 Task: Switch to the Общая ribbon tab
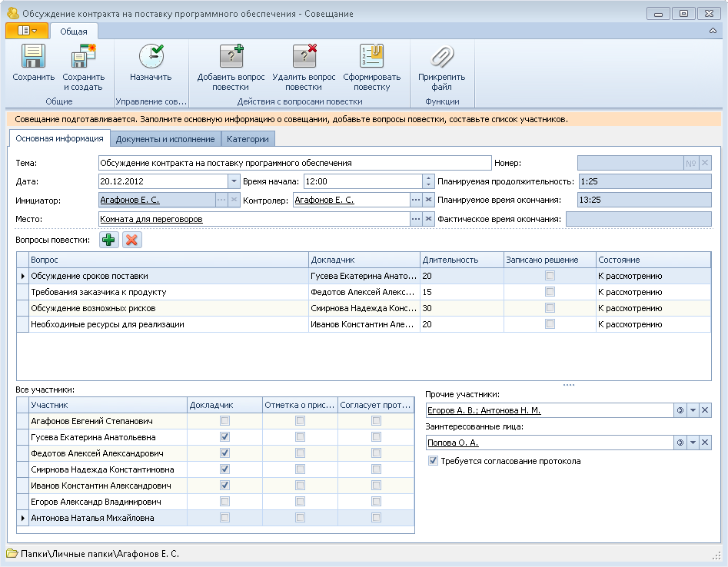(74, 31)
